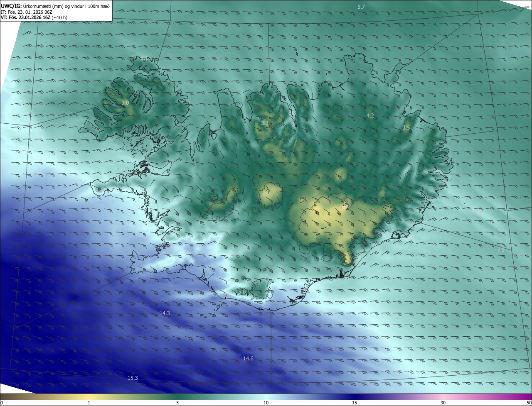
Task: Click the legend tick labeled 1
Action: pos(89,403)
